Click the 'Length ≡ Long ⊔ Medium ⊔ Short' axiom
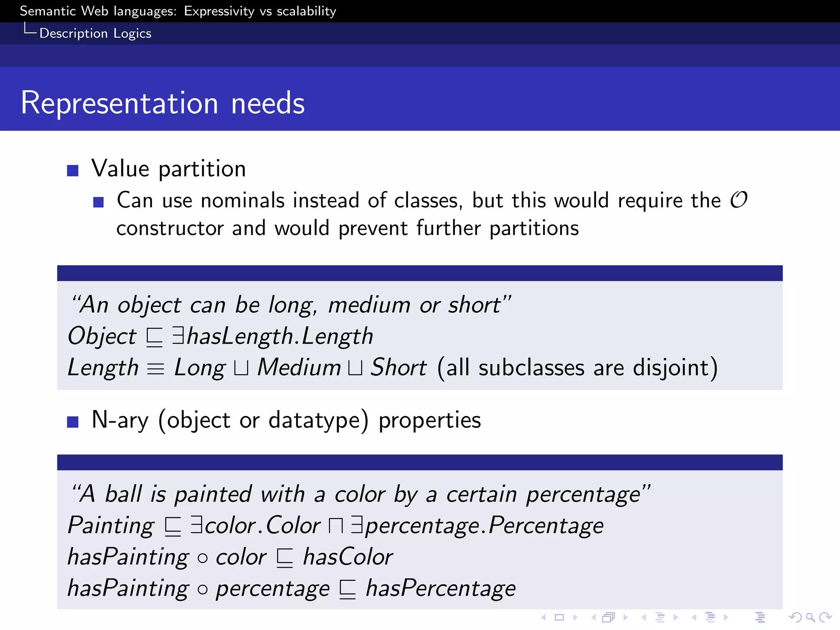Image resolution: width=840 pixels, height=630 pixels. tap(247, 367)
